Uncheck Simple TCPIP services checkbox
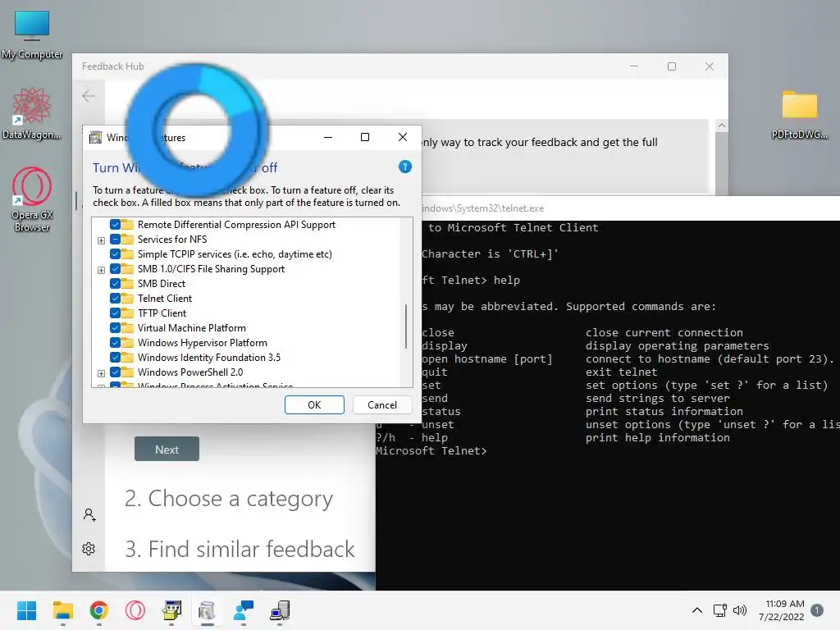 pos(115,254)
